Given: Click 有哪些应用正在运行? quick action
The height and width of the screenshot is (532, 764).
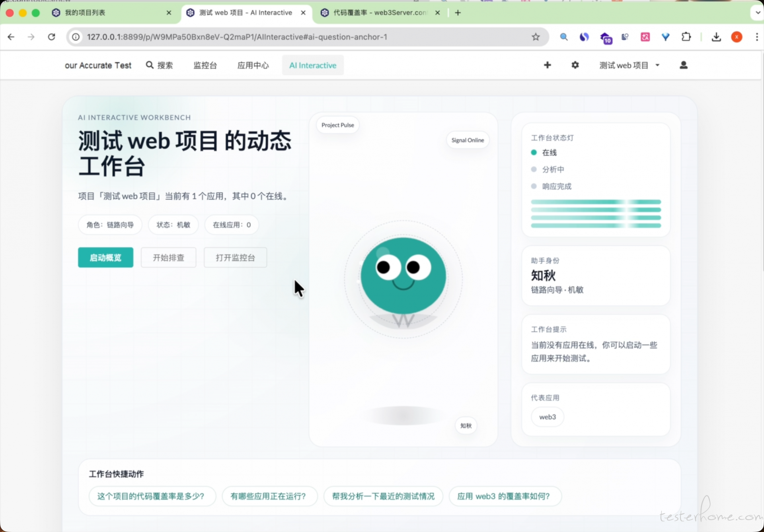Looking at the screenshot, I should (269, 496).
